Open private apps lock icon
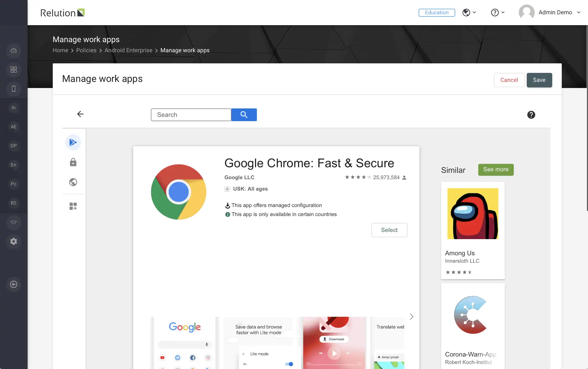Screen dimensions: 588x369 tap(73, 162)
